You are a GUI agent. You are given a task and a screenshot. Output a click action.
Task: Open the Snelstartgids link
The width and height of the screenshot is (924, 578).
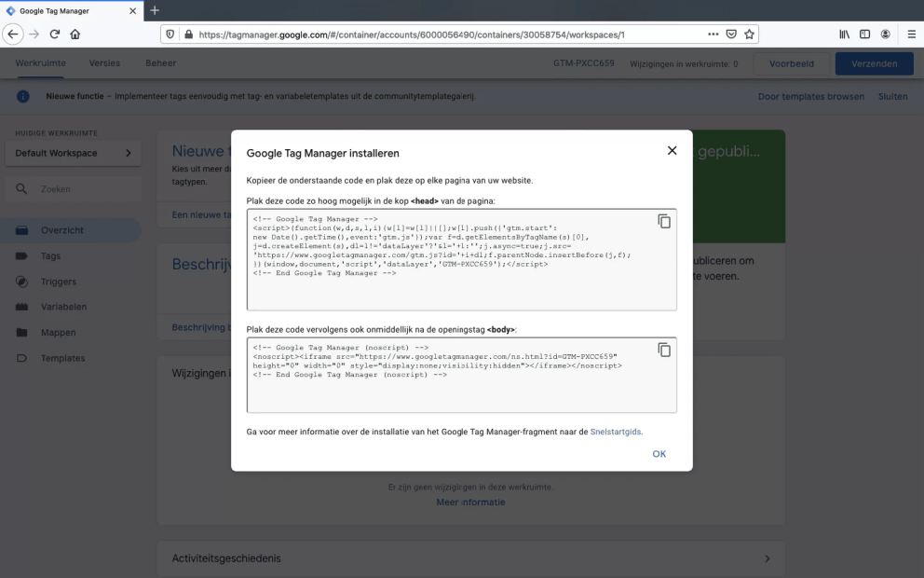[615, 432]
